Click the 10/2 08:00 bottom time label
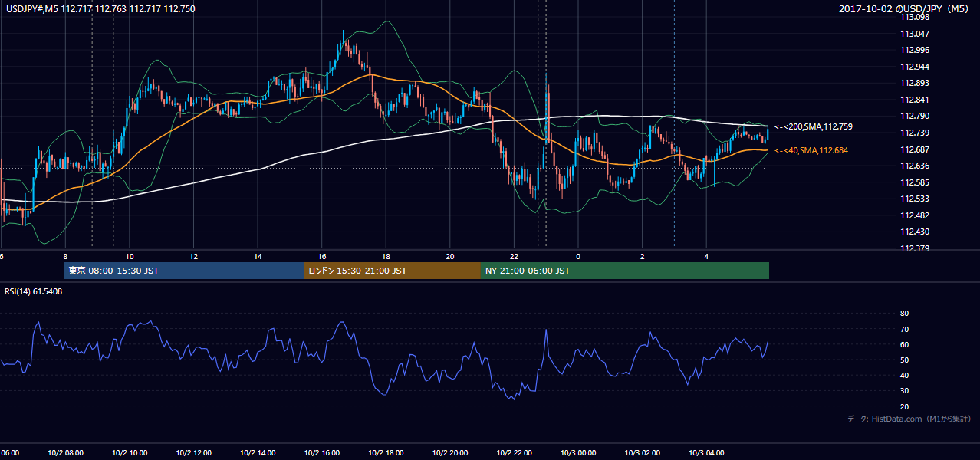 [x=65, y=453]
